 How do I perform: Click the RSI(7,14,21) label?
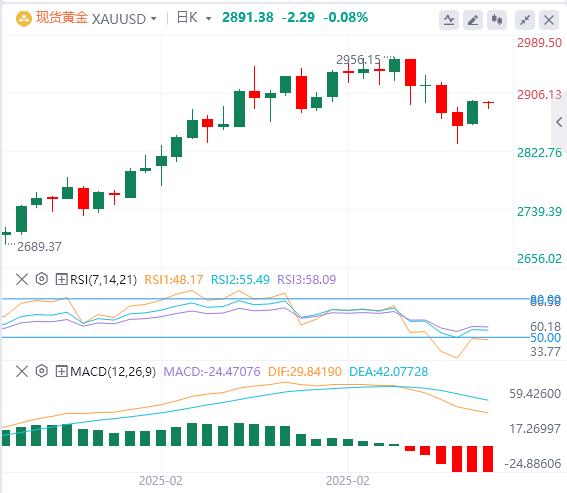coord(103,280)
